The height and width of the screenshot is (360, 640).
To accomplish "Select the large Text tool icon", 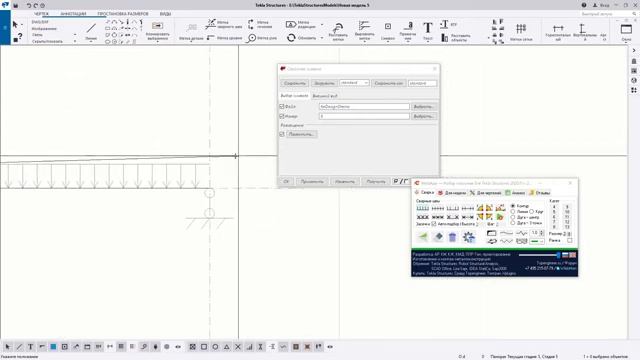I will [427, 28].
